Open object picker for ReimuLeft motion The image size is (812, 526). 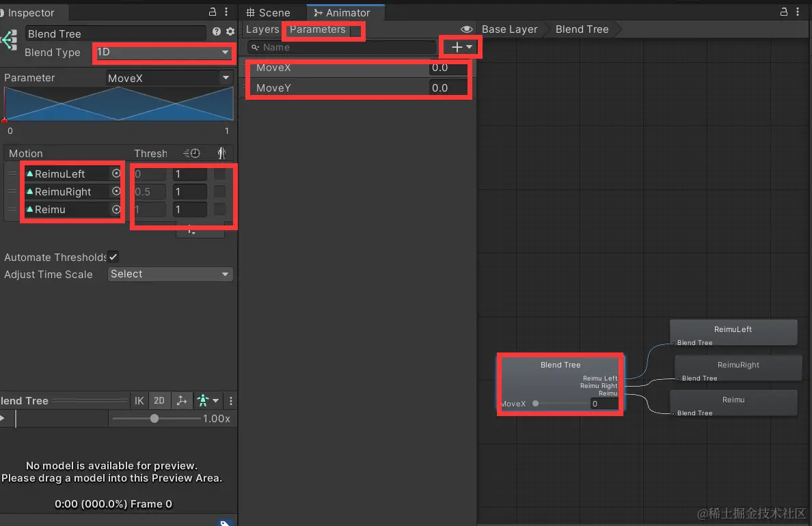tap(116, 174)
